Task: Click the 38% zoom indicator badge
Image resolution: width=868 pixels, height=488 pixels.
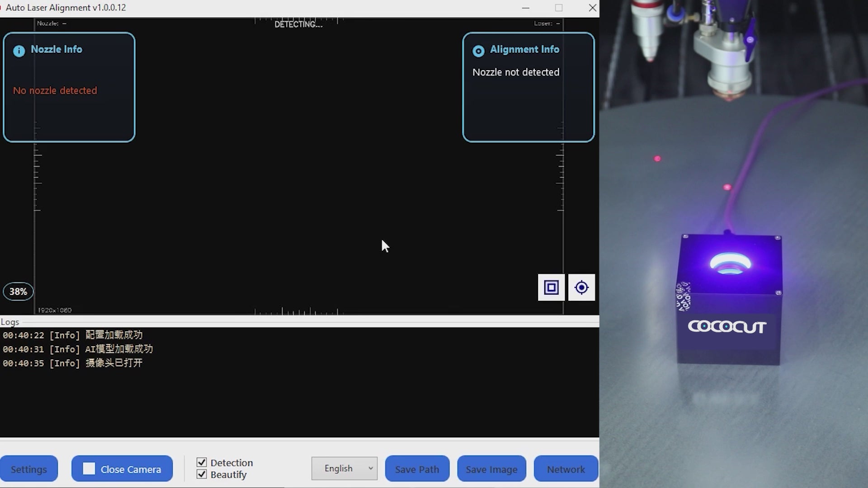Action: (19, 291)
